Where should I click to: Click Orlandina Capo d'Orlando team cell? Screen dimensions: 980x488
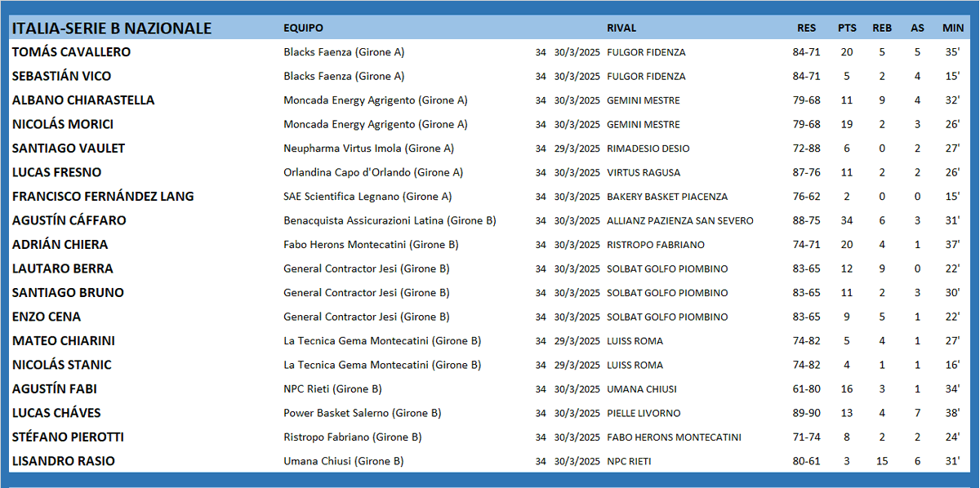tap(373, 172)
